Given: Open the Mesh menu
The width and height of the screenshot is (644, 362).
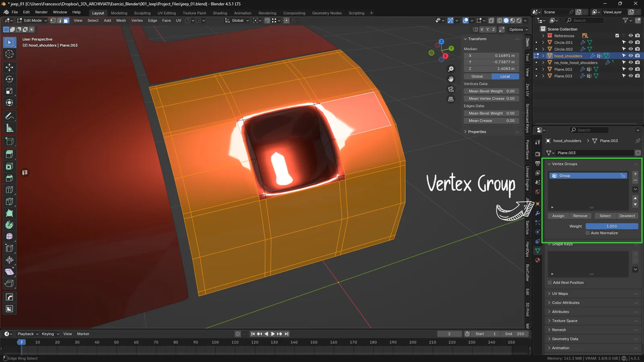Looking at the screenshot, I should (121, 21).
